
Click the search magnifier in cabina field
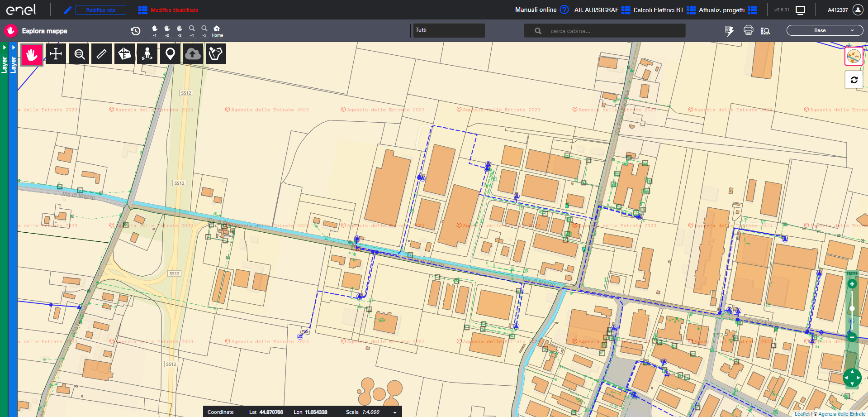click(538, 31)
